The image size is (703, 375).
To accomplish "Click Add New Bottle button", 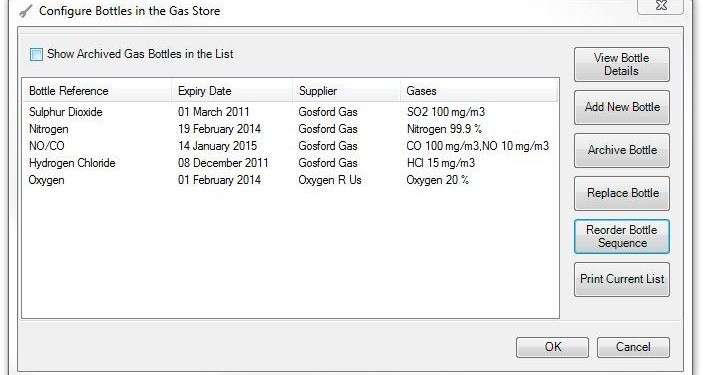I will point(622,107).
